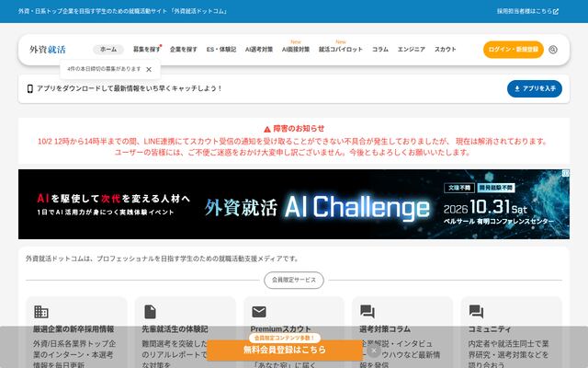The height and width of the screenshot is (368, 588).
Task: Close the 本日締切の募集 tooltip
Action: 149,70
